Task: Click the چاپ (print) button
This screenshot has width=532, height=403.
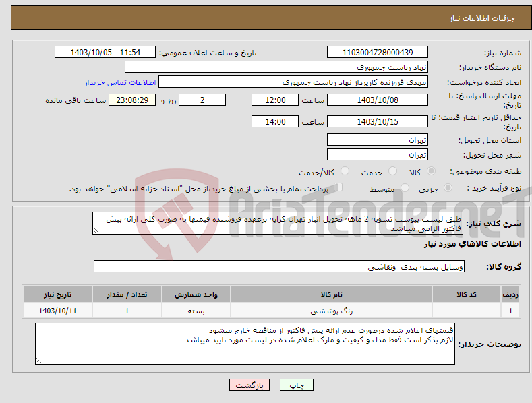Action: coord(296,385)
